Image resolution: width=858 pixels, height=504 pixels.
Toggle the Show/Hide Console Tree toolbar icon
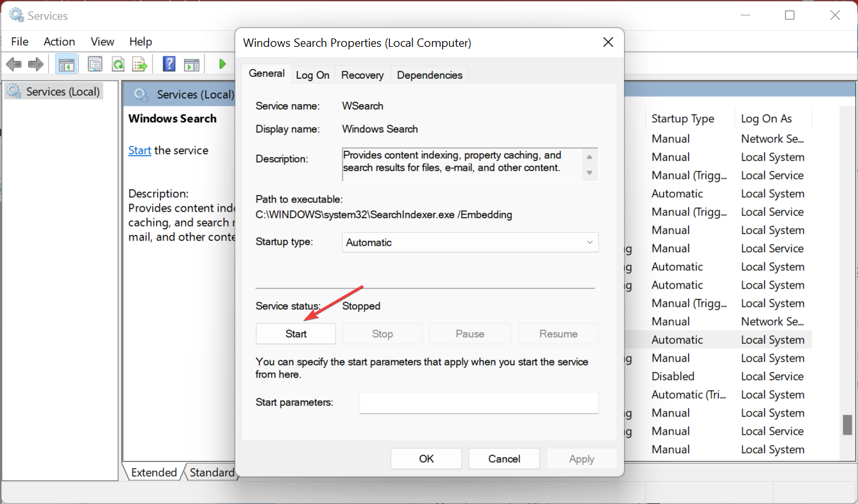[x=66, y=64]
